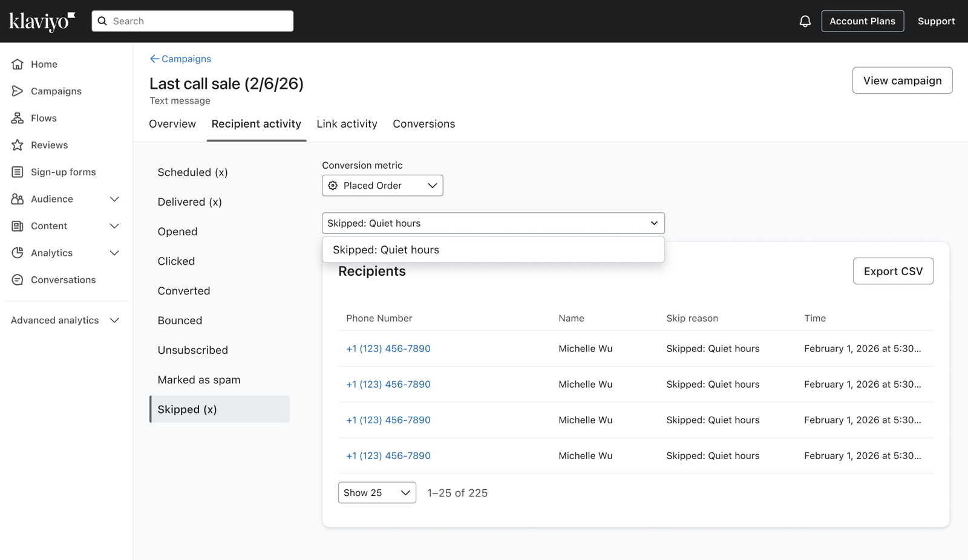Viewport: 968px width, 560px height.
Task: Click the View campaign button
Action: 902,80
